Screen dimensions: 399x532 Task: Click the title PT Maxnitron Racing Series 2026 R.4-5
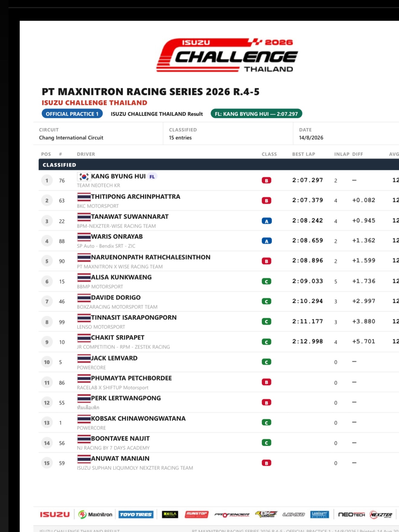[151, 92]
